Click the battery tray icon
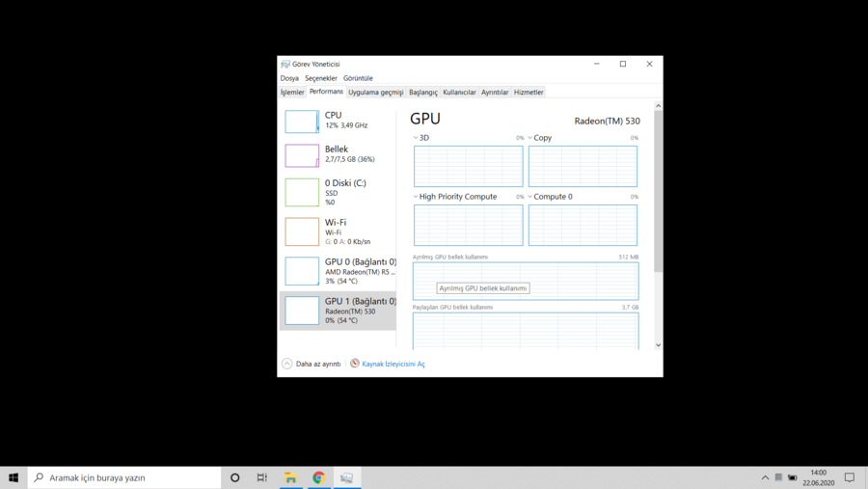The image size is (868, 489). click(793, 477)
